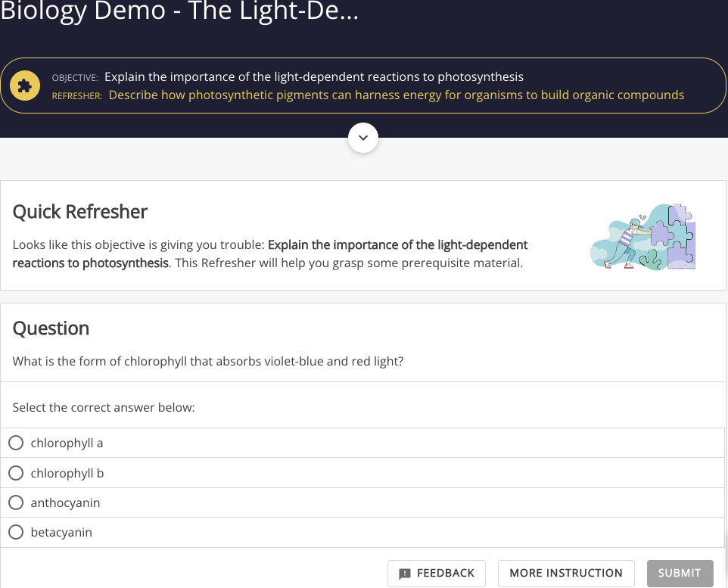Choose the betacyanin radio option
Viewport: 728px width, 588px height.
pos(16,532)
